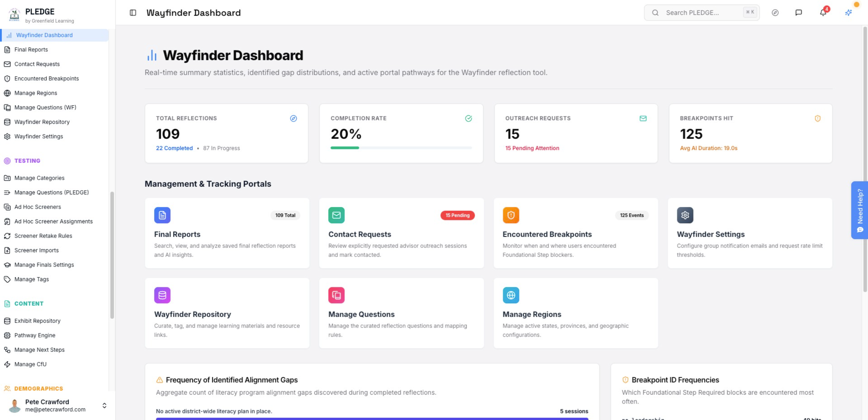Click the AI sparkles icon

(x=849, y=13)
